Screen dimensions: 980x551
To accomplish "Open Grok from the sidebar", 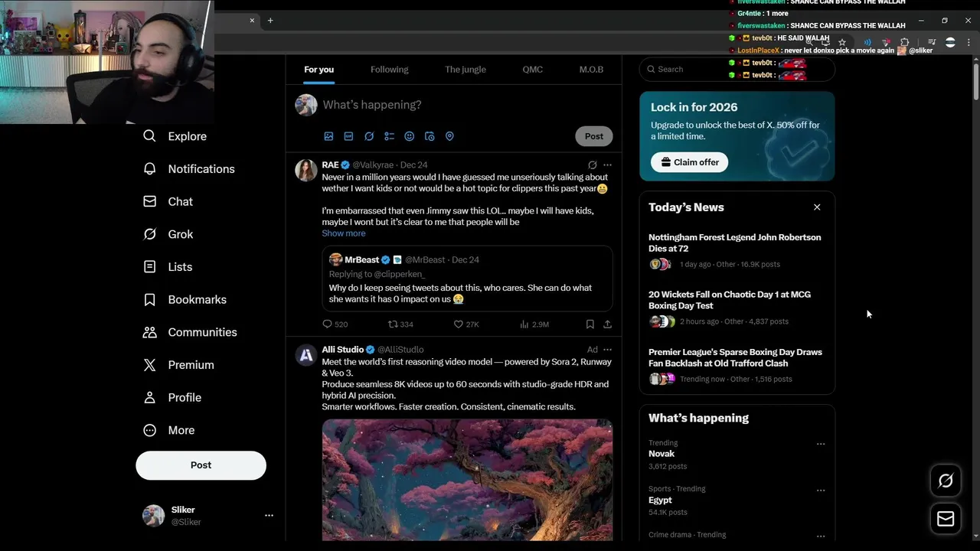I will [168, 234].
